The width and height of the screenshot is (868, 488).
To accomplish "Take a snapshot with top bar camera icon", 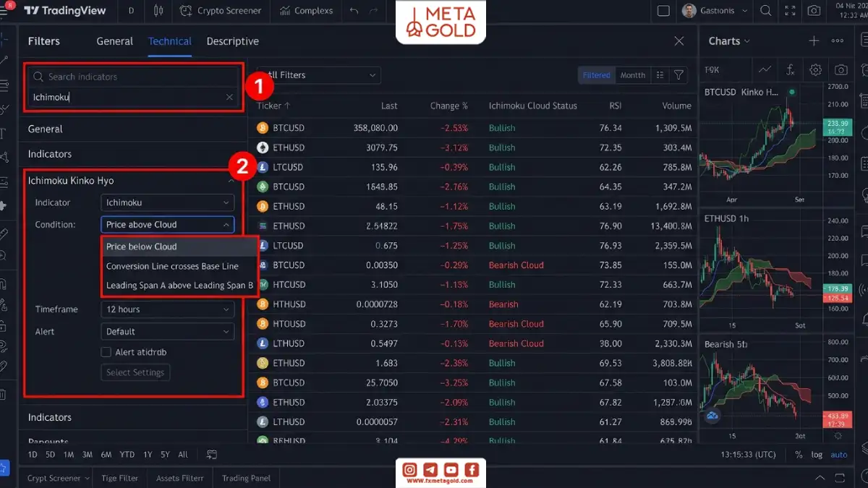I will 814,11.
